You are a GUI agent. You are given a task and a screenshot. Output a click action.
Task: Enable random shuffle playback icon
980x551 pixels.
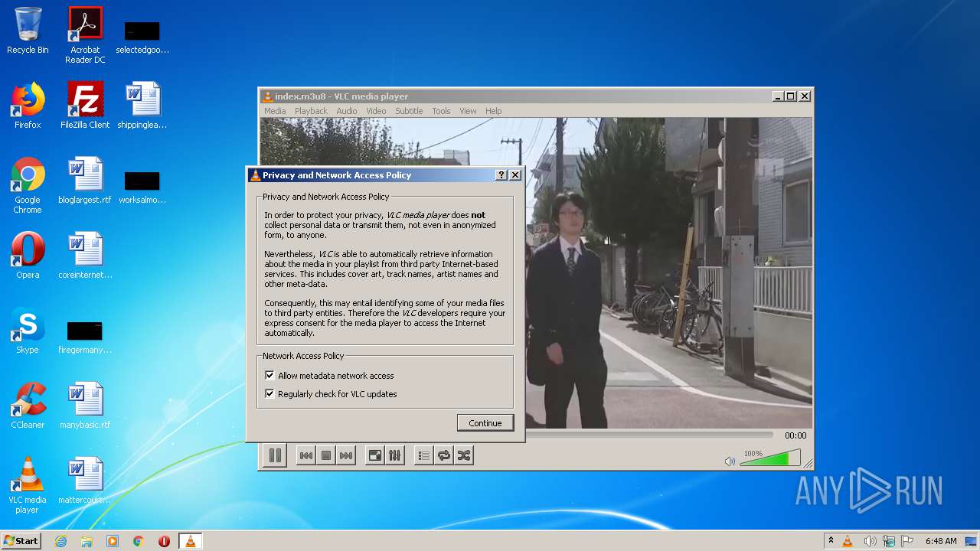click(464, 455)
